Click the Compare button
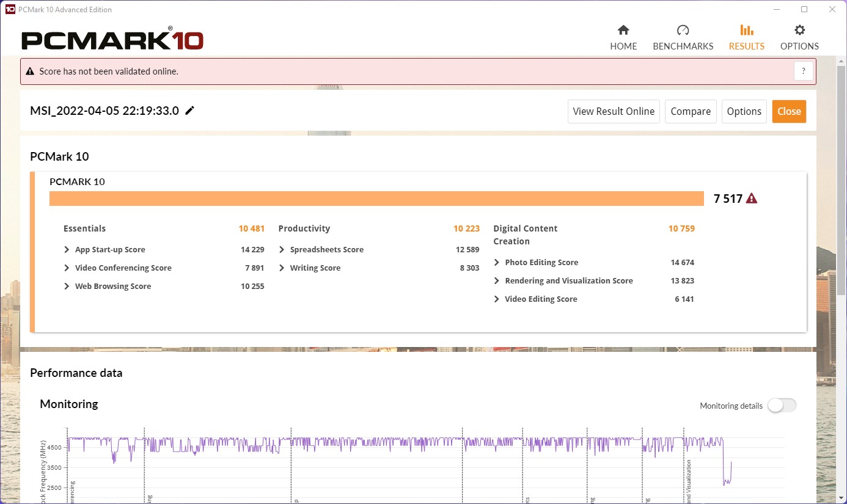 (691, 111)
